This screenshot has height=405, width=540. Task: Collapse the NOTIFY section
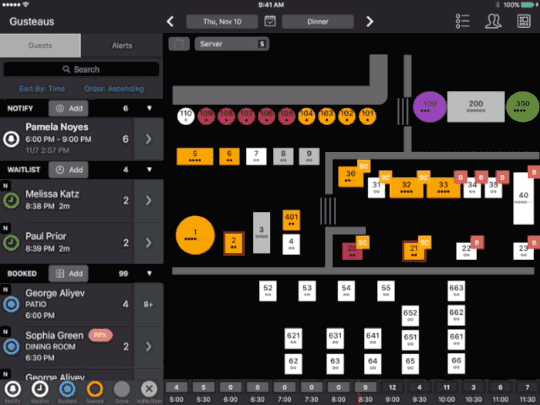tap(149, 108)
